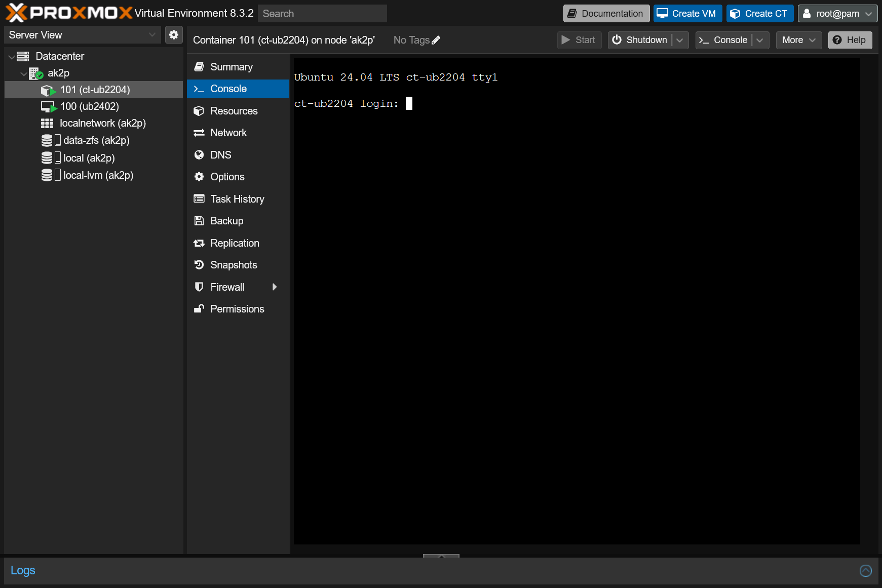The width and height of the screenshot is (882, 588).
Task: Click the Replication retweet icon
Action: click(199, 243)
